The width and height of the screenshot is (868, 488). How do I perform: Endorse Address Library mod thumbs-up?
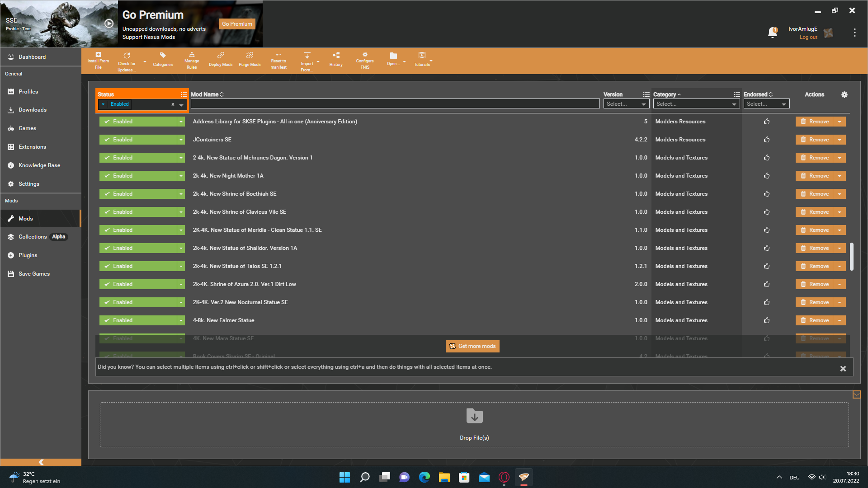coord(767,122)
